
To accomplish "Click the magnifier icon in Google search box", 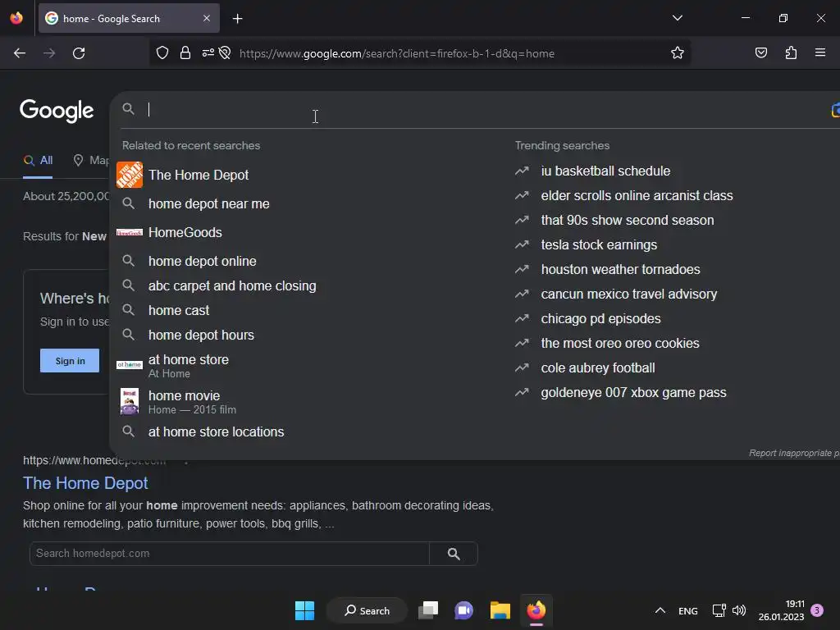I will [128, 109].
